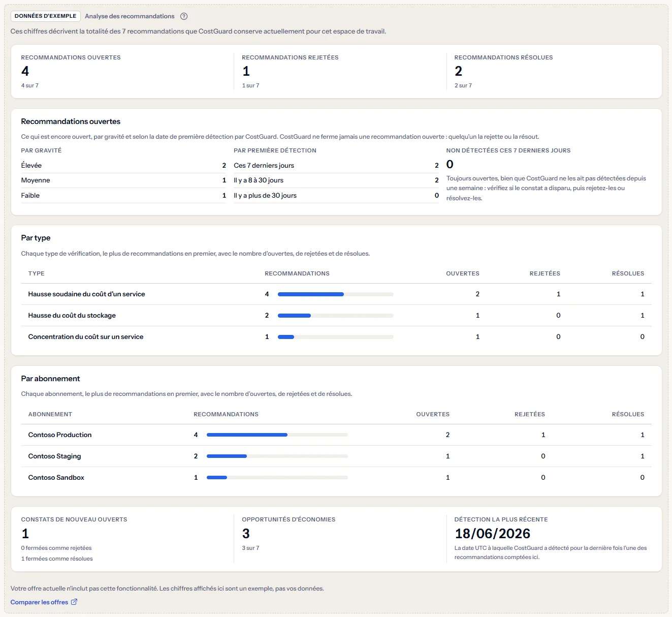Click the "Moyenne" severity row
This screenshot has width=672, height=617.
[123, 180]
